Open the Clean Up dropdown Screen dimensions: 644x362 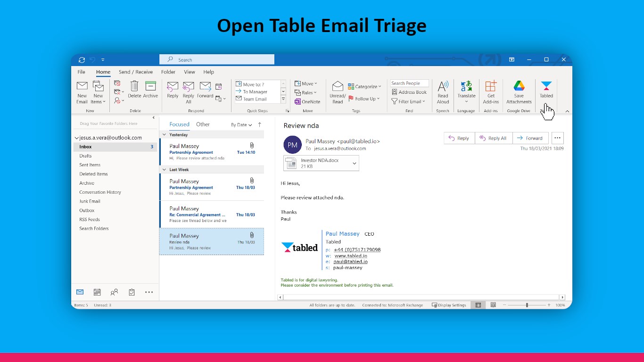(119, 92)
